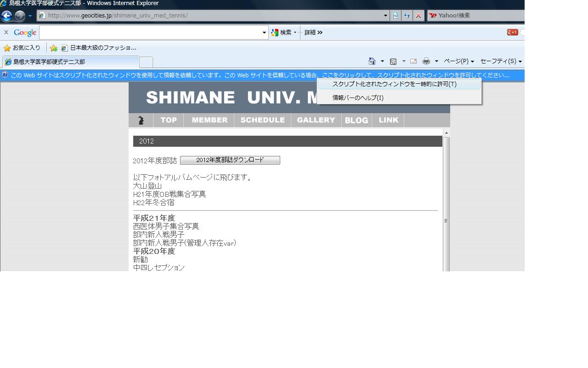The height and width of the screenshot is (368, 588).
Task: Expand the Print options dropdown arrow
Action: pyautogui.click(x=436, y=61)
